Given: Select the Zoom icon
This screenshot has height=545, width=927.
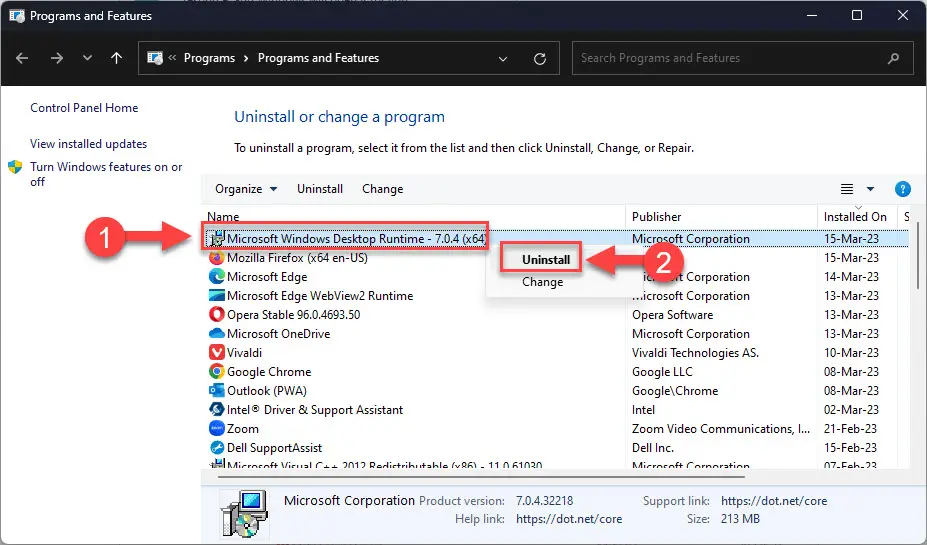Looking at the screenshot, I should pos(216,429).
